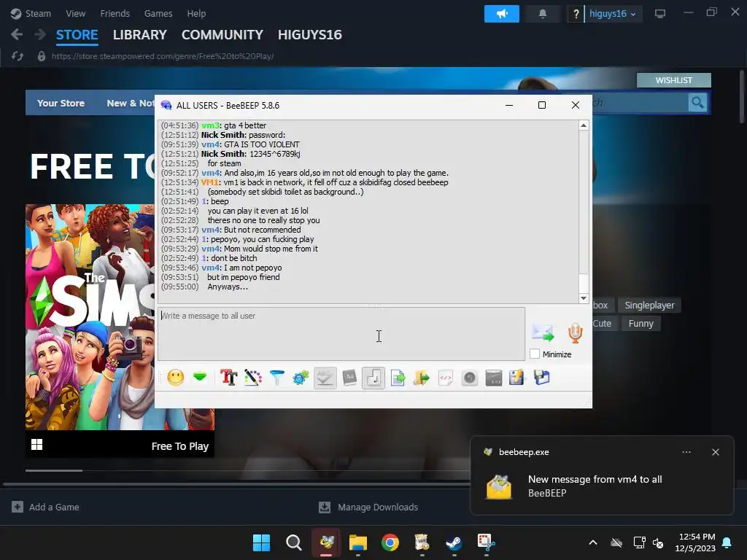Open the 'Your Store' menu
747x560 pixels.
(61, 103)
